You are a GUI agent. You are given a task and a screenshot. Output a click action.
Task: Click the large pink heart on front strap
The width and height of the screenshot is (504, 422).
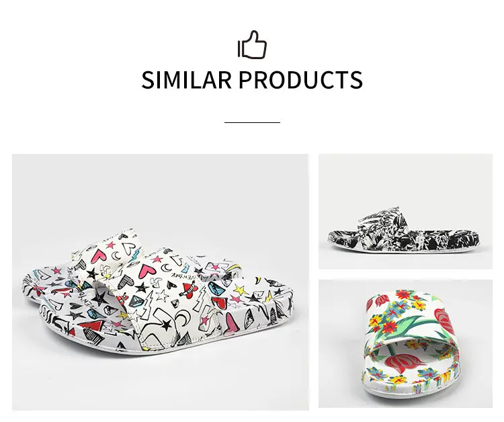pyautogui.click(x=146, y=270)
